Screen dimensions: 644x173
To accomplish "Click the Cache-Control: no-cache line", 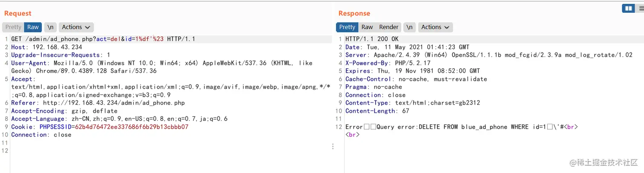I will click(416, 79).
